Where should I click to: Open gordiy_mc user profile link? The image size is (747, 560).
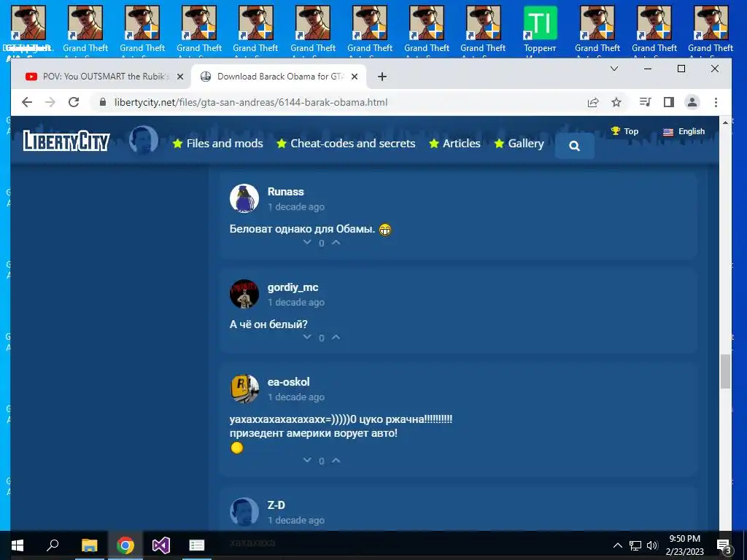tap(293, 287)
